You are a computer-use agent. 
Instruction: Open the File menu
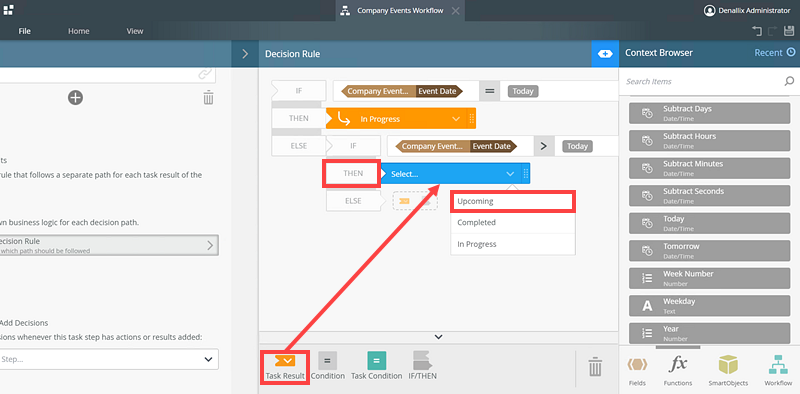pyautogui.click(x=24, y=31)
